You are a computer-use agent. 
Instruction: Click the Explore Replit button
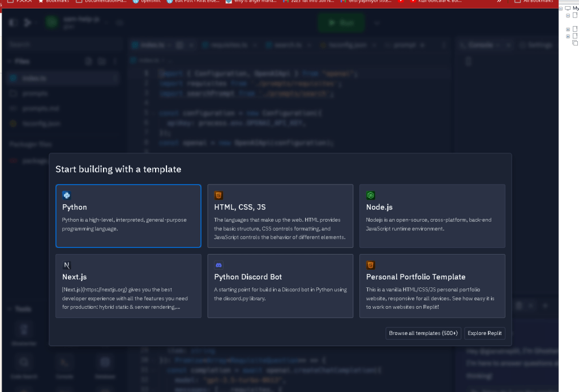click(484, 333)
